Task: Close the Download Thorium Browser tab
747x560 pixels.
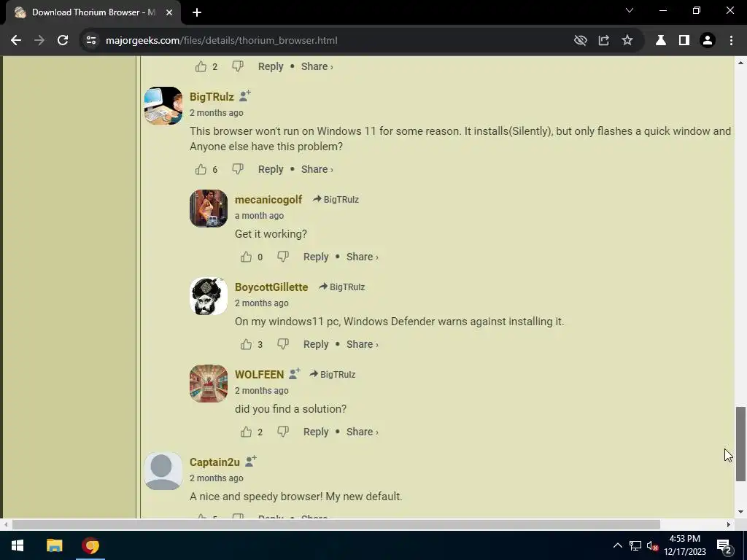Action: [169, 12]
